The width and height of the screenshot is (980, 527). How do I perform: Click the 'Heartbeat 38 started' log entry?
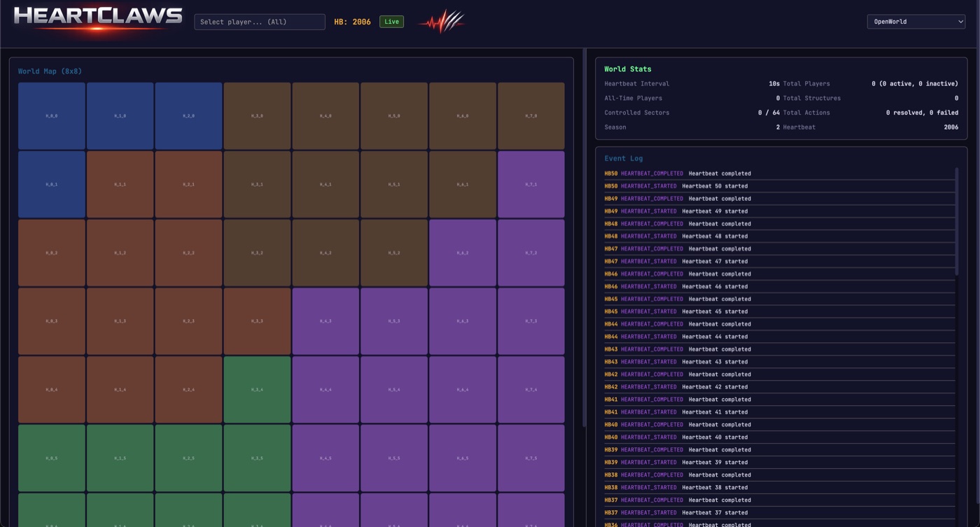[779, 488]
